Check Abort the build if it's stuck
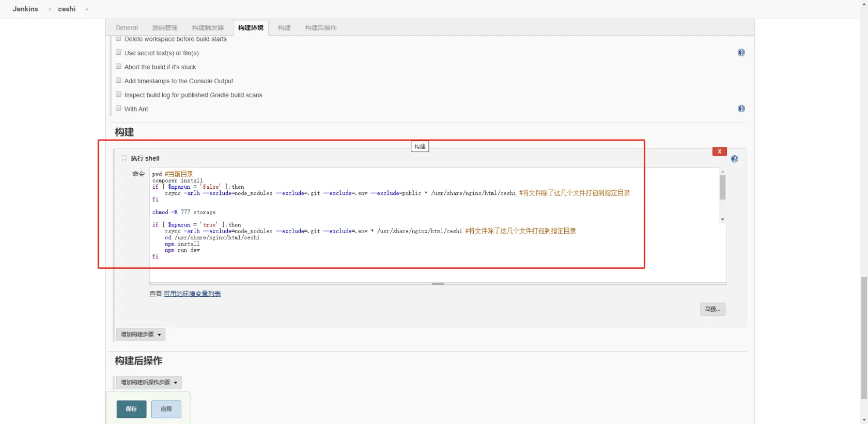 (x=118, y=66)
